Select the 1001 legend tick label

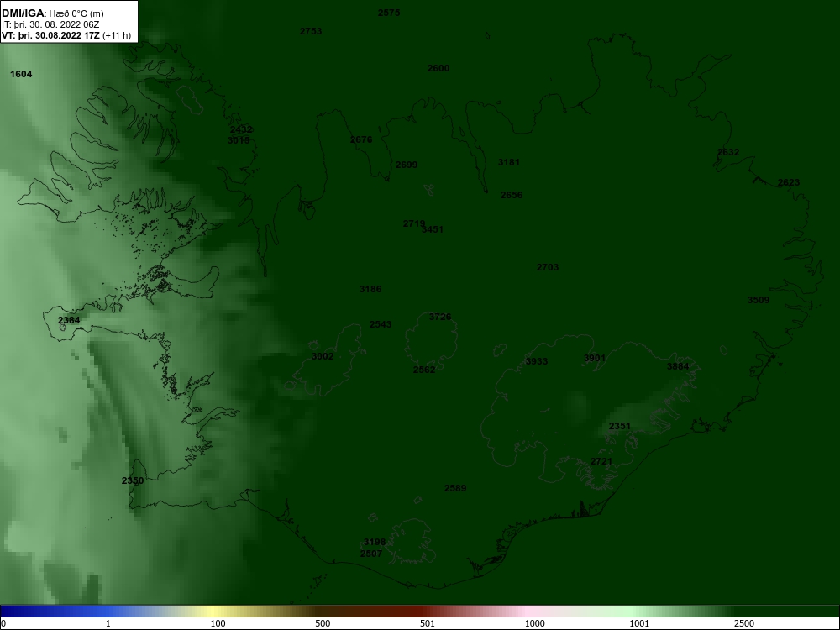[639, 623]
